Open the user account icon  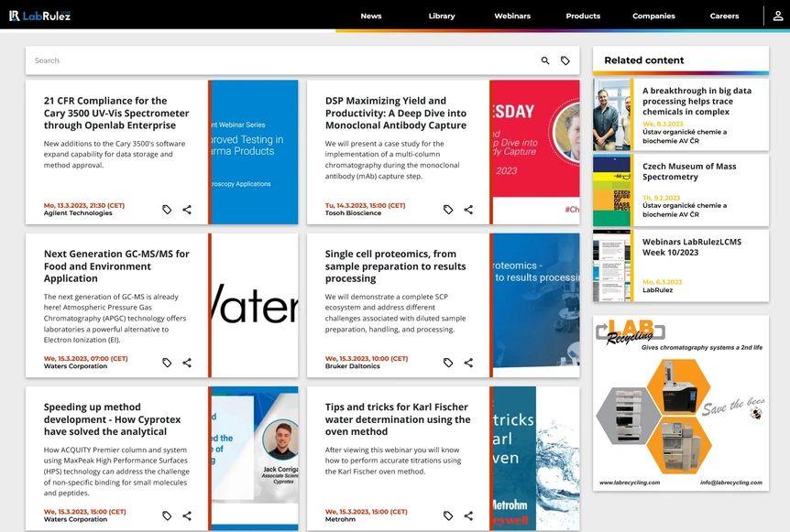click(778, 16)
